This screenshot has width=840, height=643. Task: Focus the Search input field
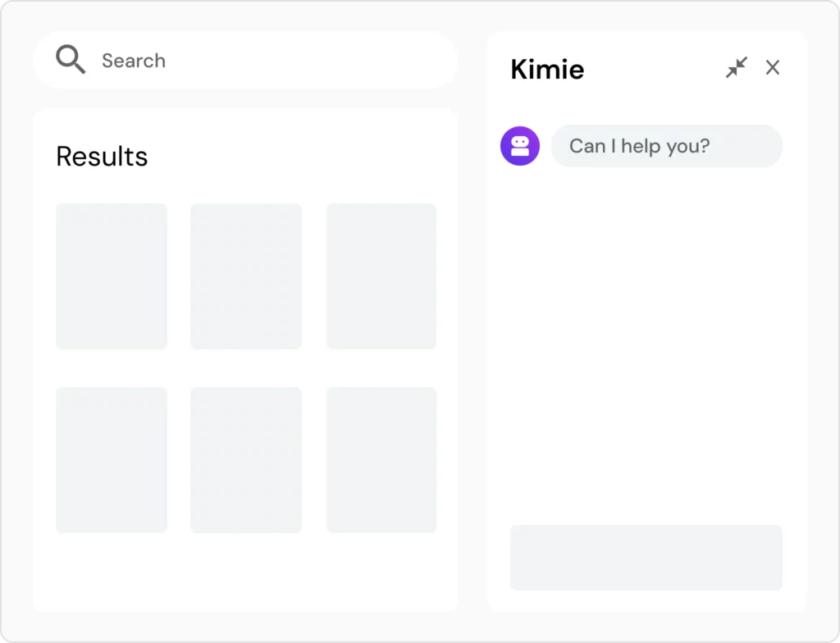pyautogui.click(x=271, y=61)
